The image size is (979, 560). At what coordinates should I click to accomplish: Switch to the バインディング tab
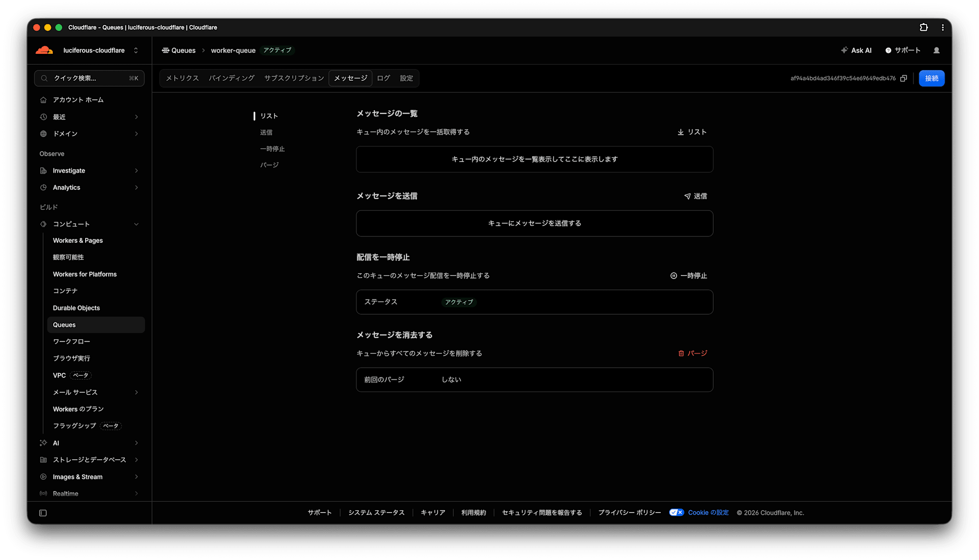pyautogui.click(x=232, y=78)
